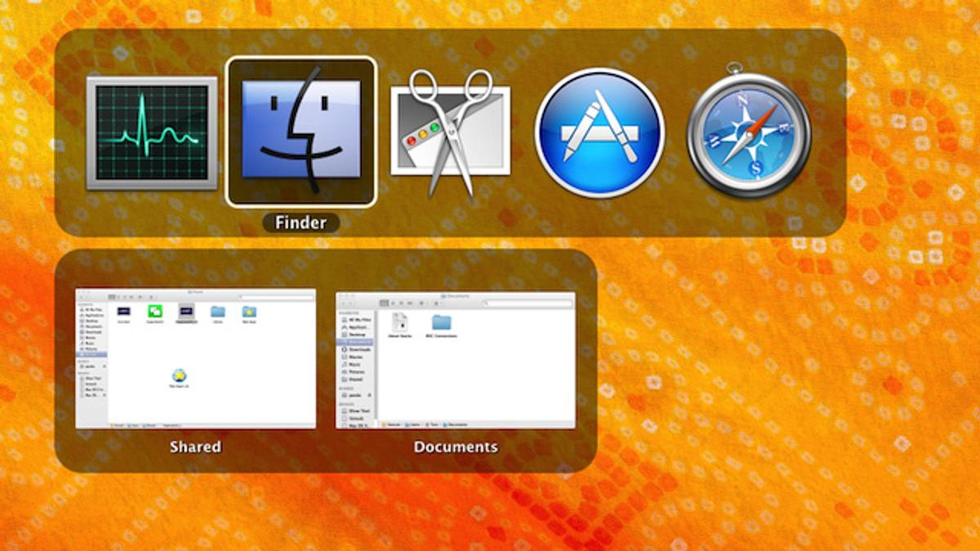Open the Safari compass icon

[749, 131]
